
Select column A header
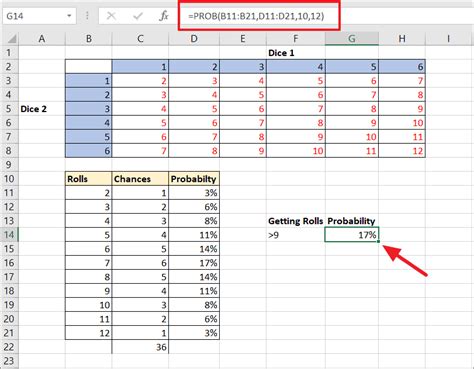click(x=42, y=39)
